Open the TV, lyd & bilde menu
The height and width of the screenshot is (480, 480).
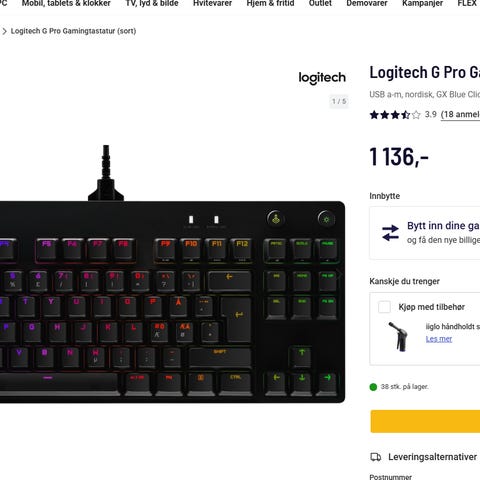(x=152, y=3)
